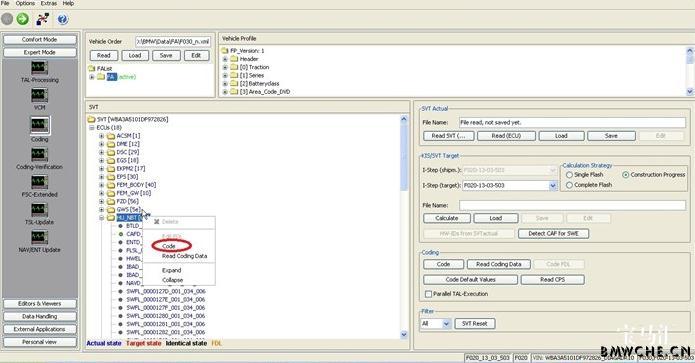Choose Collapse in the context menu
The width and height of the screenshot is (695, 363).
[172, 280]
